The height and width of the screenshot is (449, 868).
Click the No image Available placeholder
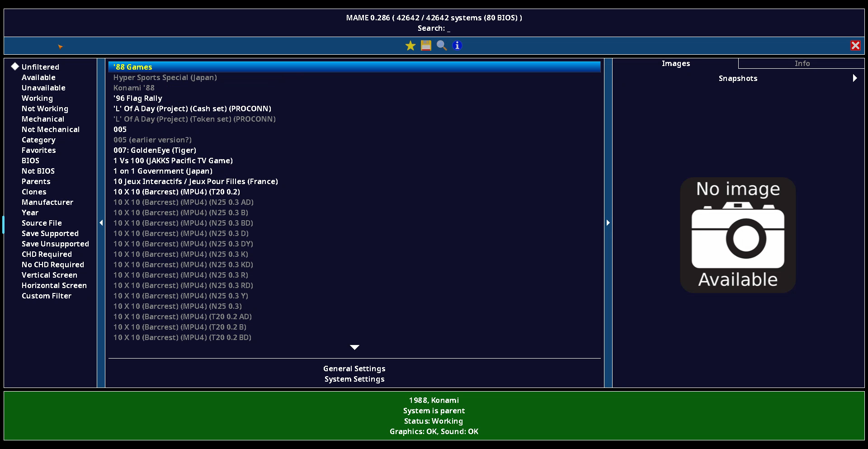pyautogui.click(x=737, y=235)
